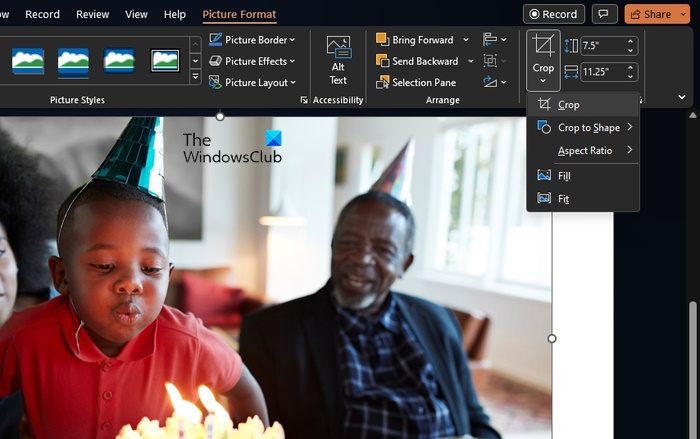Open the Picture Border dropdown
The height and width of the screenshot is (439, 700).
pos(253,40)
